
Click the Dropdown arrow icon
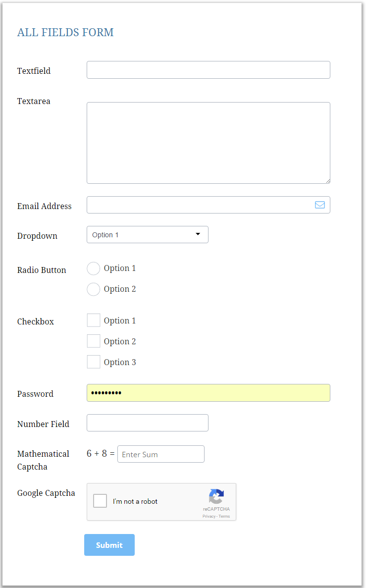pyautogui.click(x=198, y=234)
